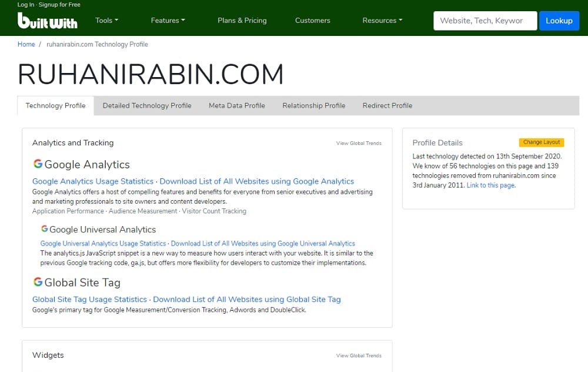Image resolution: width=588 pixels, height=372 pixels.
Task: Click the Link to this page link
Action: (x=490, y=184)
